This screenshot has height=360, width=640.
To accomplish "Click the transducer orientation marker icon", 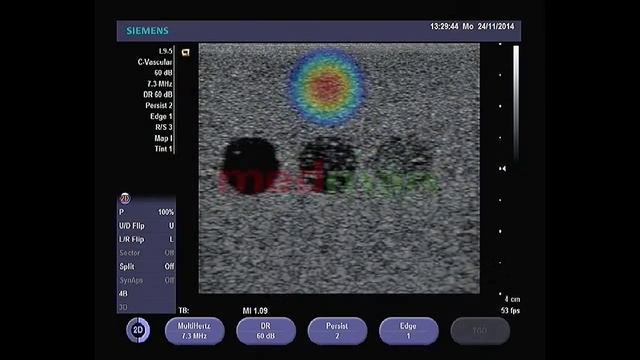I will click(x=186, y=52).
